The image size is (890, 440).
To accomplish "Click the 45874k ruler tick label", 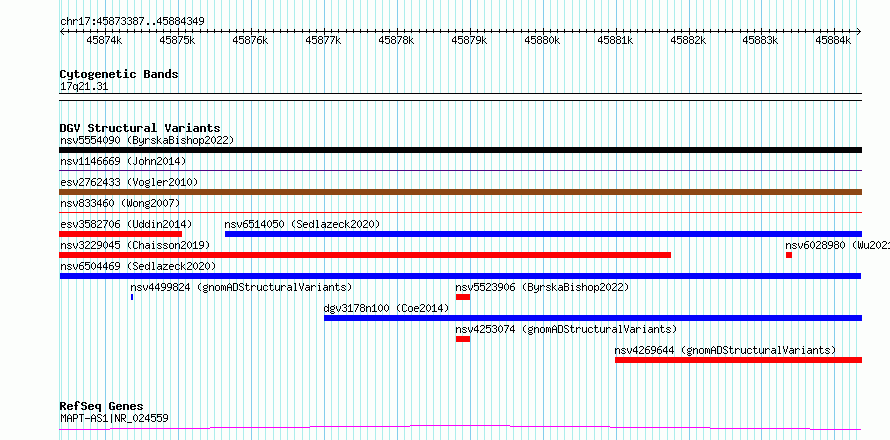I will (104, 40).
